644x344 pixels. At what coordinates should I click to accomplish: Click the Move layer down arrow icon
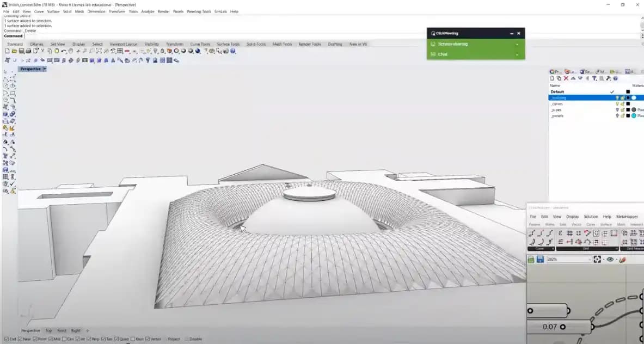(x=580, y=78)
